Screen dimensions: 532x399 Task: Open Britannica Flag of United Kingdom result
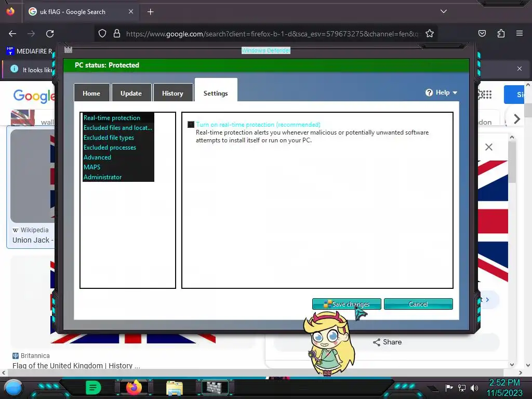[76, 365]
